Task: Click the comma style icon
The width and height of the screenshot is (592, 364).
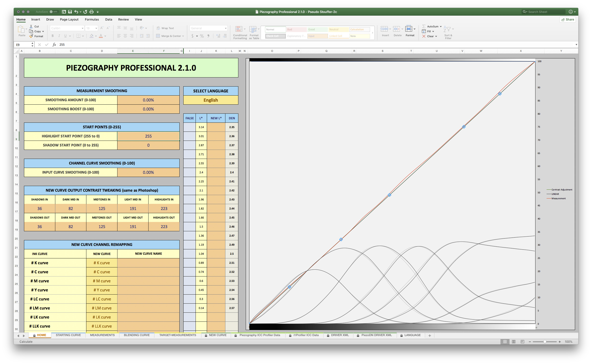Action: point(208,36)
